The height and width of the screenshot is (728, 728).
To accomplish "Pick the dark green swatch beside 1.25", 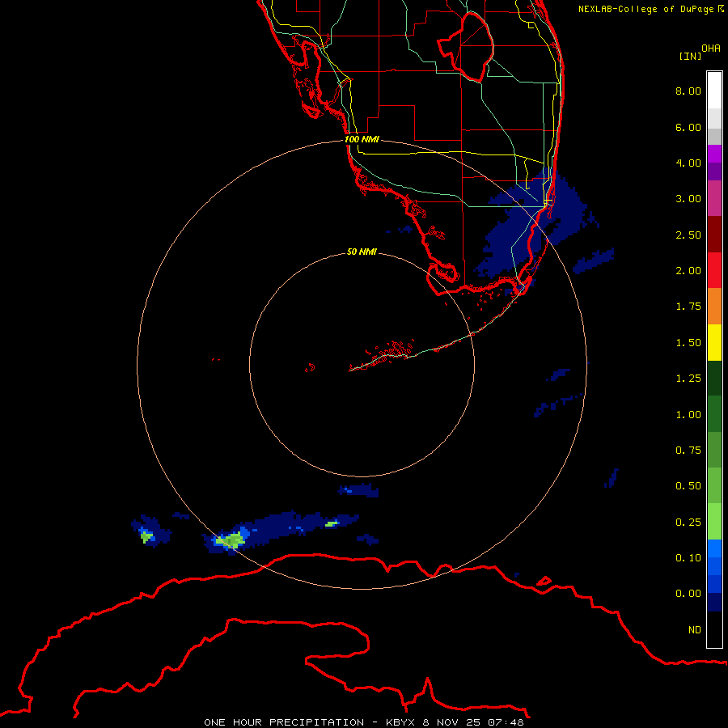I will 714,378.
